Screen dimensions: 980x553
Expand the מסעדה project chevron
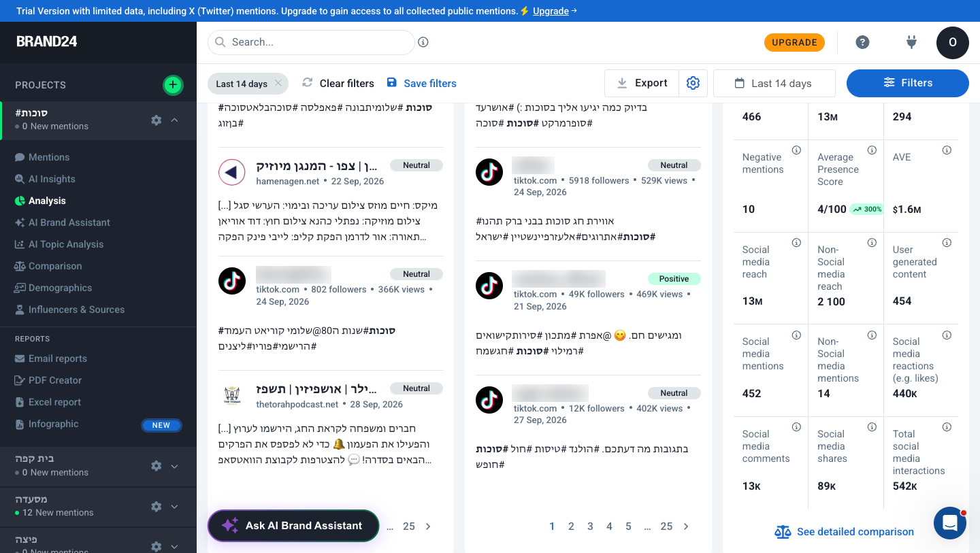pos(175,506)
